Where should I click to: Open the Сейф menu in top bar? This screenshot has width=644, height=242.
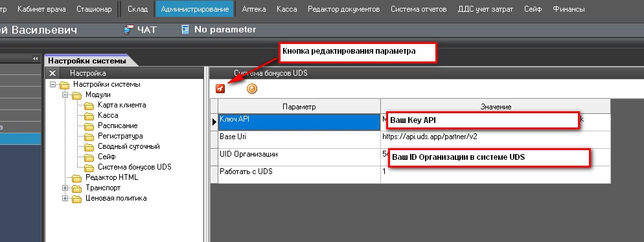[x=533, y=8]
